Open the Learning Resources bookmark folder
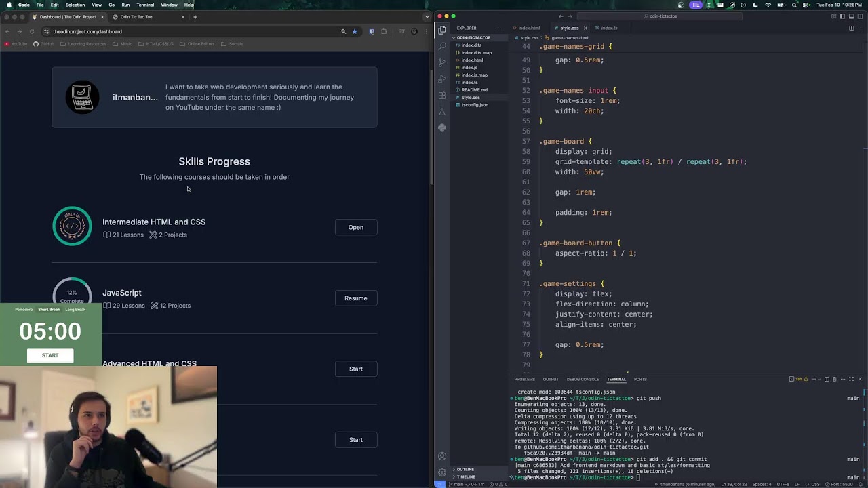868x488 pixels. [x=83, y=44]
